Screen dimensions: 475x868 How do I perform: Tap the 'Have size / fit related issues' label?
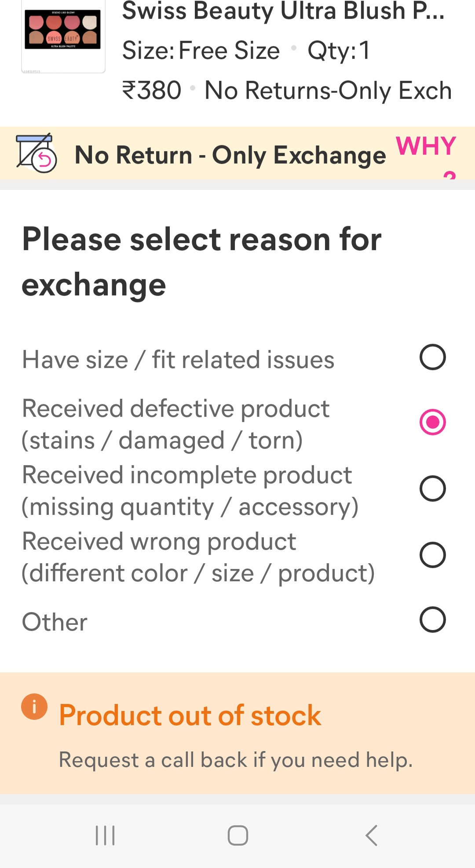tap(178, 360)
